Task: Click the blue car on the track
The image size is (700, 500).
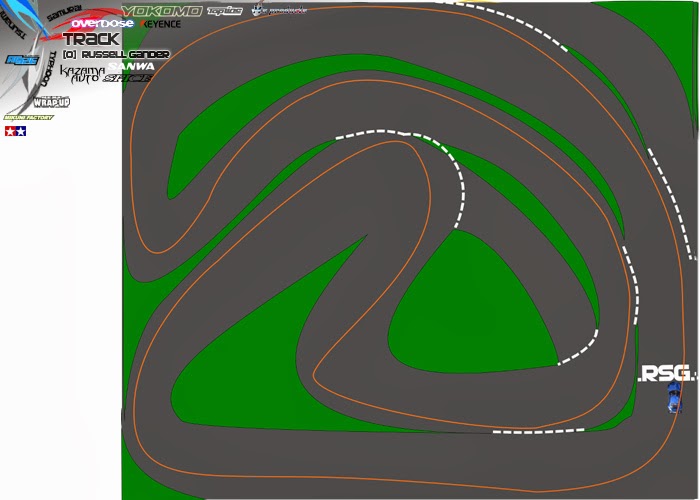Action: click(674, 397)
